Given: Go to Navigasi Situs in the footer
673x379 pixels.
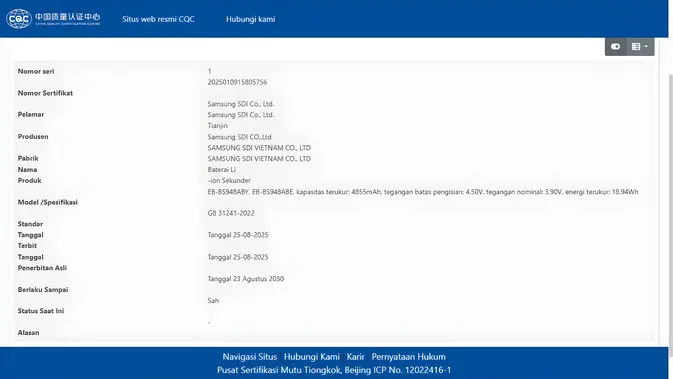Looking at the screenshot, I should (x=250, y=357).
